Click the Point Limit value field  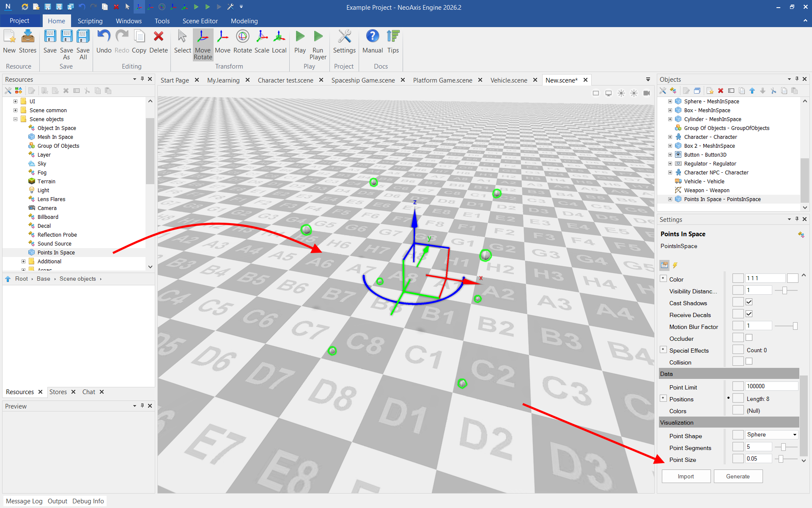click(x=771, y=386)
